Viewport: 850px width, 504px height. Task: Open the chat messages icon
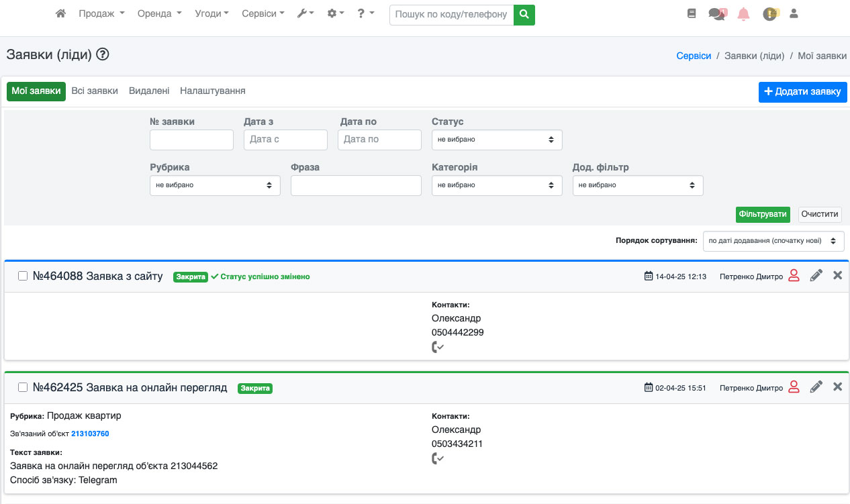717,14
